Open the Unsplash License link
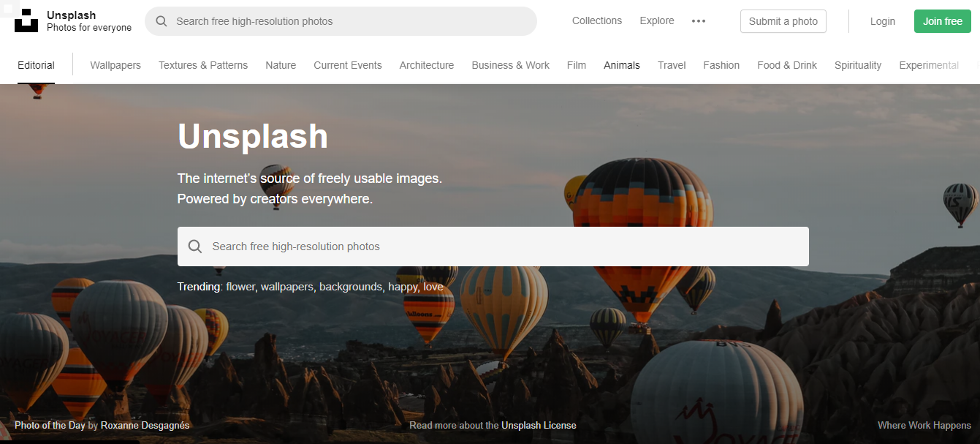The image size is (980, 444). pos(539,425)
